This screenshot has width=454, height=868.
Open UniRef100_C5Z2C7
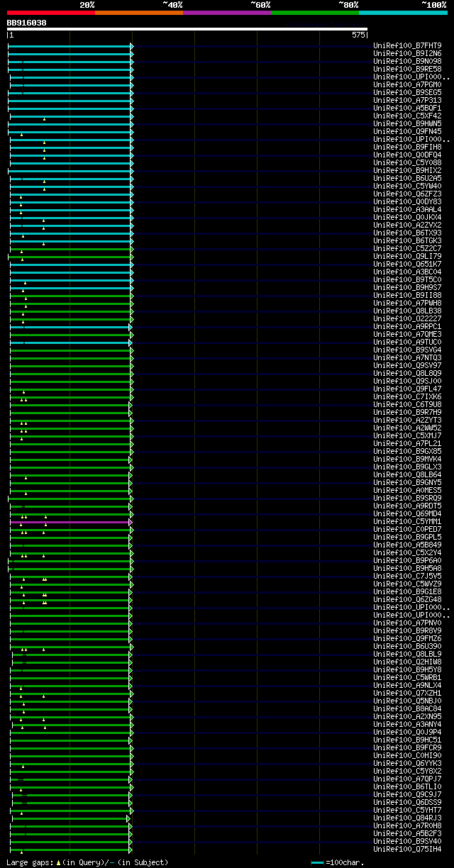click(x=407, y=249)
